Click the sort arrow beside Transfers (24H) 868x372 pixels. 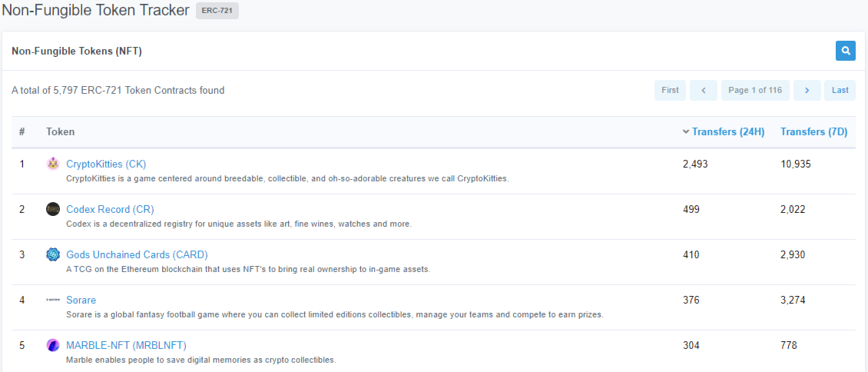pos(687,131)
